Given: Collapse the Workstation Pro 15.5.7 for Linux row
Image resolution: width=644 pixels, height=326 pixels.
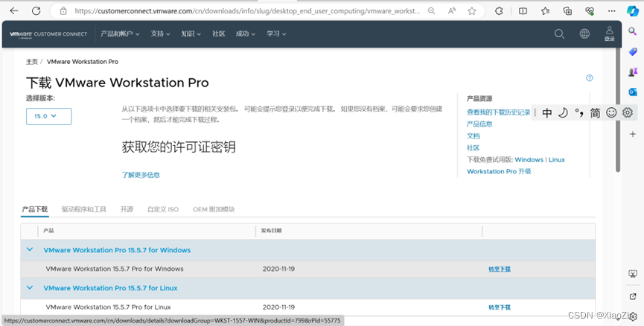Looking at the screenshot, I should [30, 287].
